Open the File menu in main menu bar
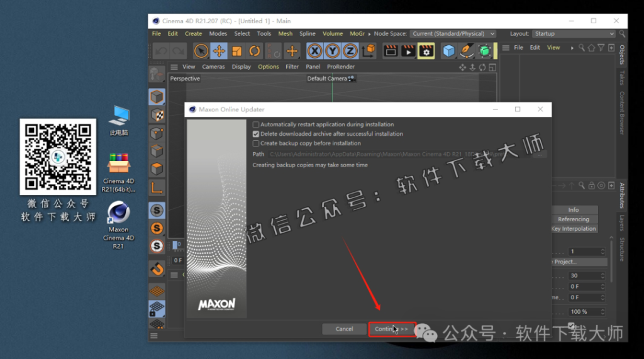The height and width of the screenshot is (359, 644). click(157, 34)
